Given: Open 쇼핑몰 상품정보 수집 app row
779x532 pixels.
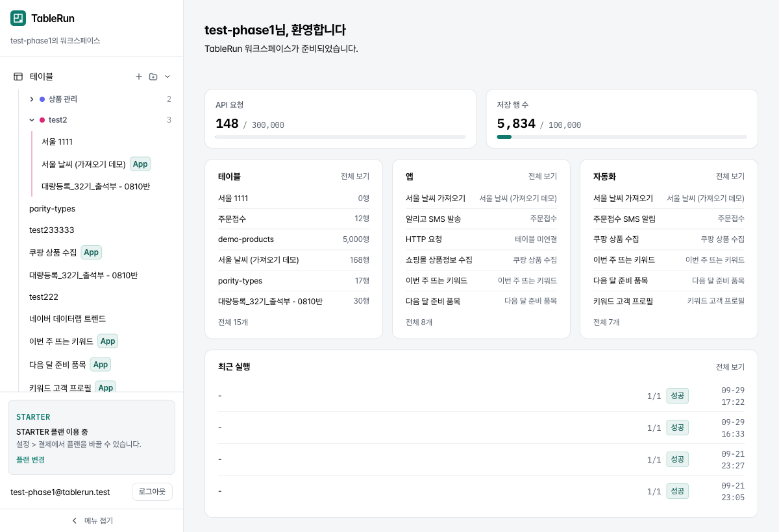Looking at the screenshot, I should click(x=481, y=260).
